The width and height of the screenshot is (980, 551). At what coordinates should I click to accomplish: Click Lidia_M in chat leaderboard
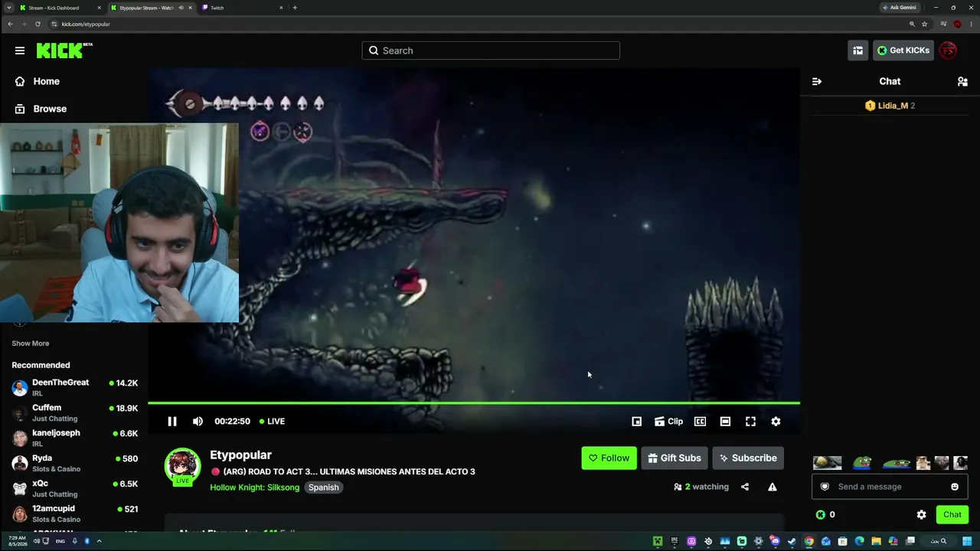tap(892, 106)
